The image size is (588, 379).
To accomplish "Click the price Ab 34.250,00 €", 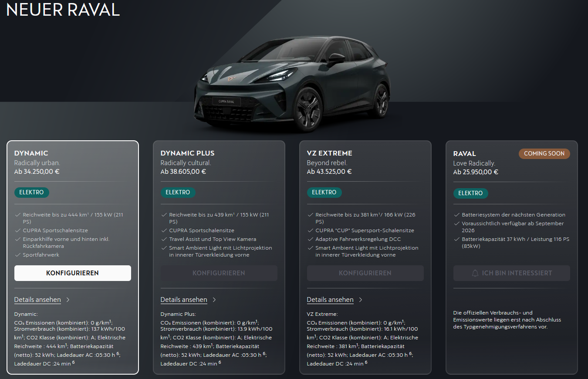I will click(37, 172).
